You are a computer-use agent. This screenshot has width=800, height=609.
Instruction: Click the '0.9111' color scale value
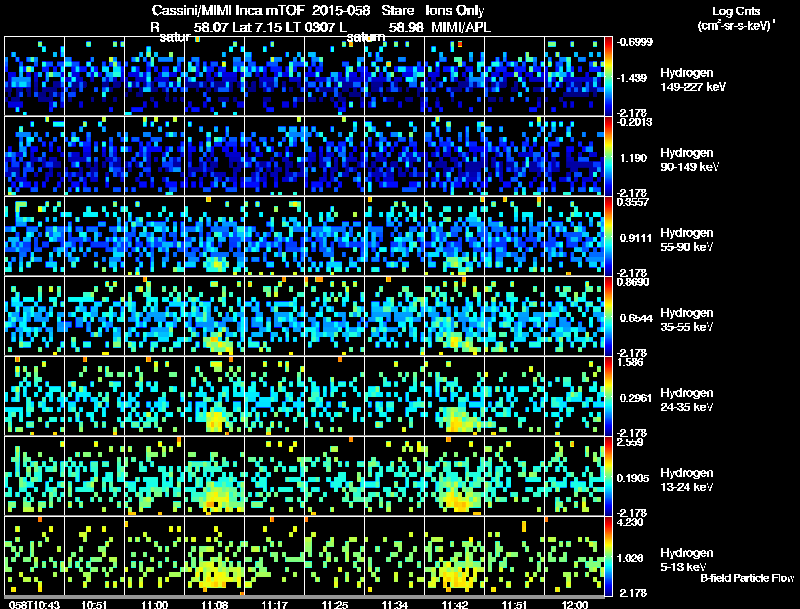(x=635, y=238)
